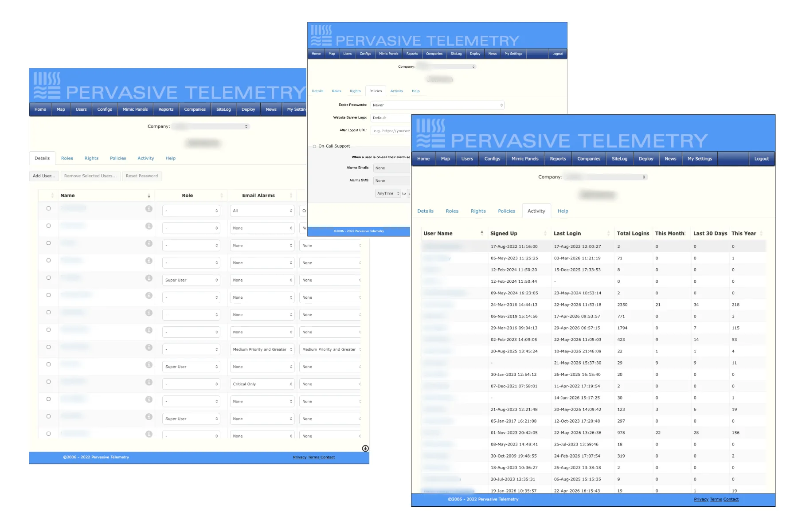Click the 'This Month' column header
This screenshot has height=532, width=798.
coord(670,234)
